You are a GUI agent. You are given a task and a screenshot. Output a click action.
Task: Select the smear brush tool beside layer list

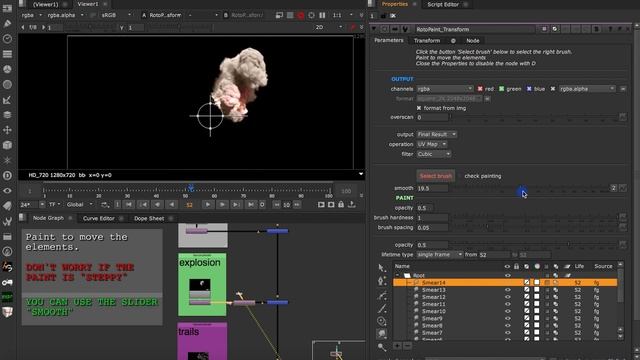381,333
